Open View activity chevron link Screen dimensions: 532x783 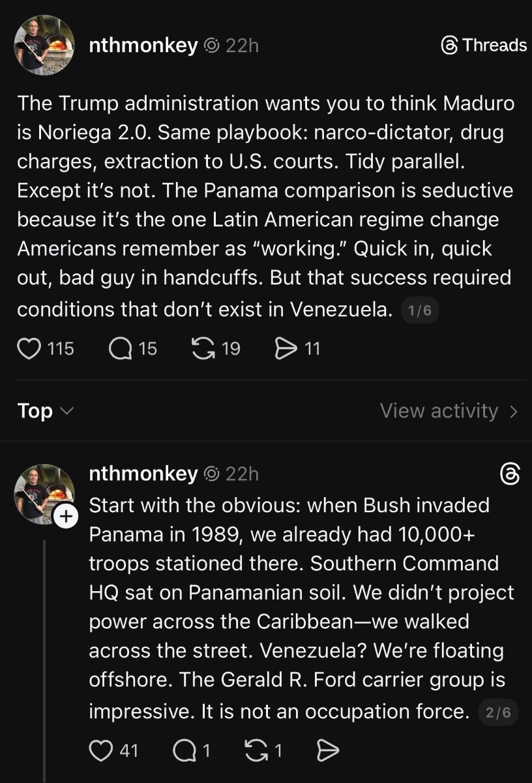(x=449, y=411)
